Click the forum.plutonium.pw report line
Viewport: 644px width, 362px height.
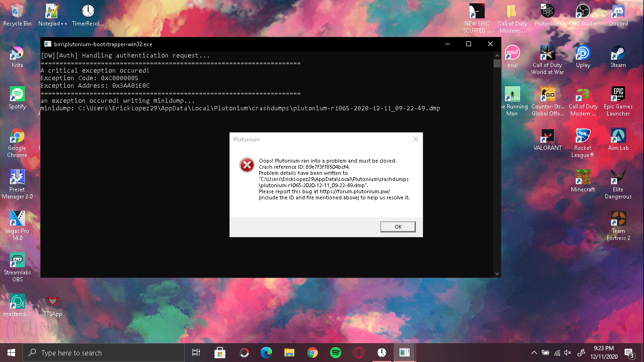pyautogui.click(x=324, y=191)
